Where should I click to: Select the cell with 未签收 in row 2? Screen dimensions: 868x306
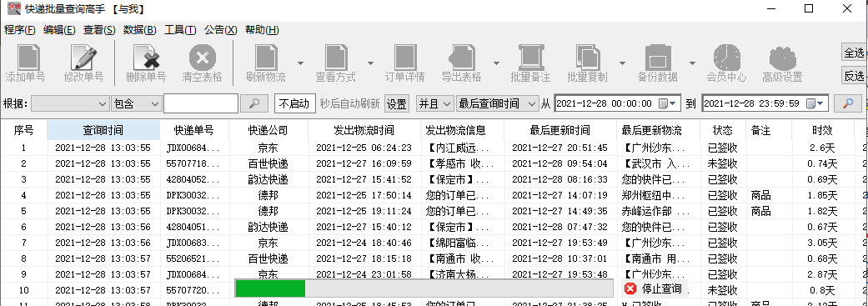click(x=722, y=163)
